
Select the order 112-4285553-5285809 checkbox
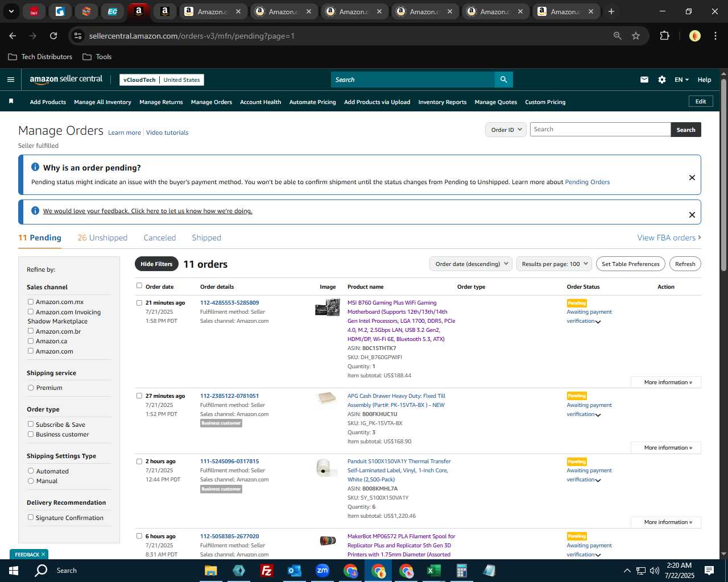click(139, 303)
